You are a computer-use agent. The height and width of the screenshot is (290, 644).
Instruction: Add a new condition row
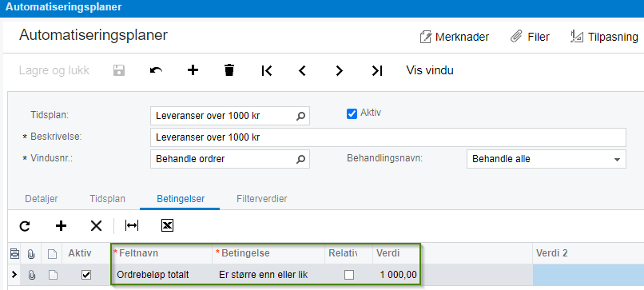click(x=61, y=225)
